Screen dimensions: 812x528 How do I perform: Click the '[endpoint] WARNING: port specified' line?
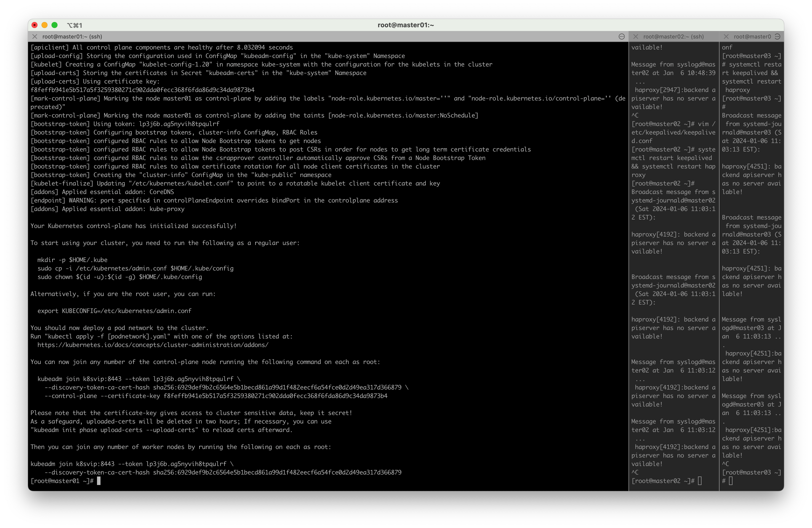coord(214,200)
